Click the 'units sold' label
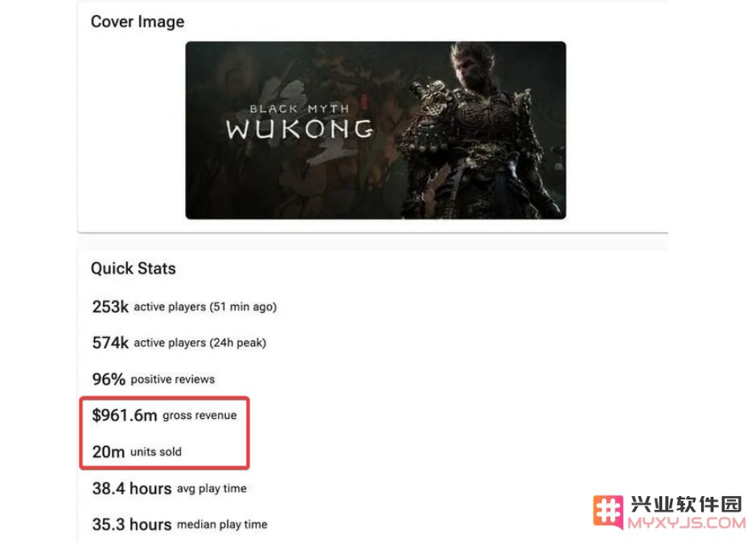 pyautogui.click(x=156, y=452)
